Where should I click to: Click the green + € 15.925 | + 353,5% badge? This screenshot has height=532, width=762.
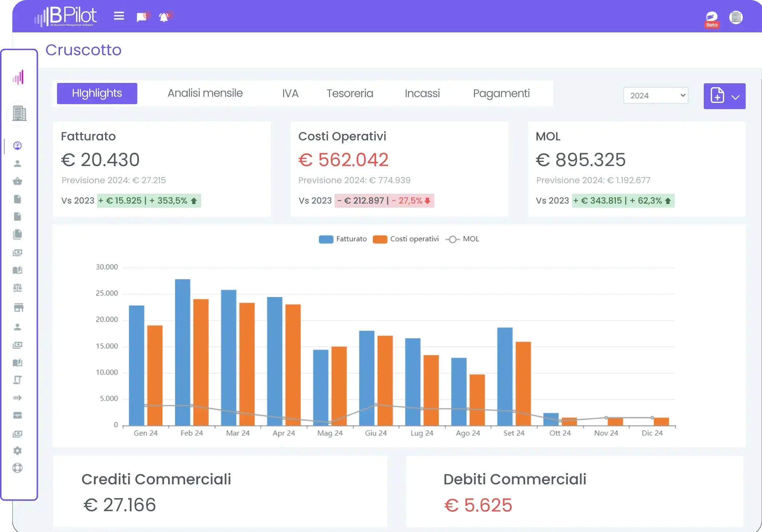pyautogui.click(x=149, y=201)
